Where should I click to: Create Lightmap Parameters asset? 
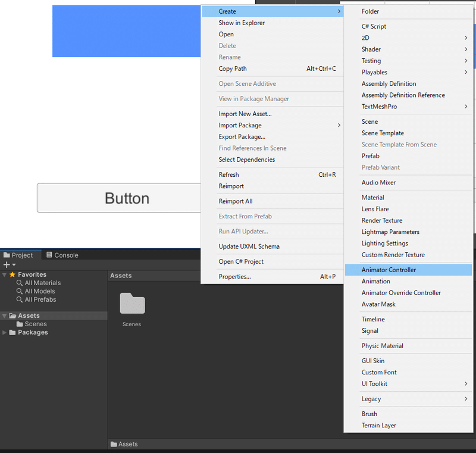408,232
